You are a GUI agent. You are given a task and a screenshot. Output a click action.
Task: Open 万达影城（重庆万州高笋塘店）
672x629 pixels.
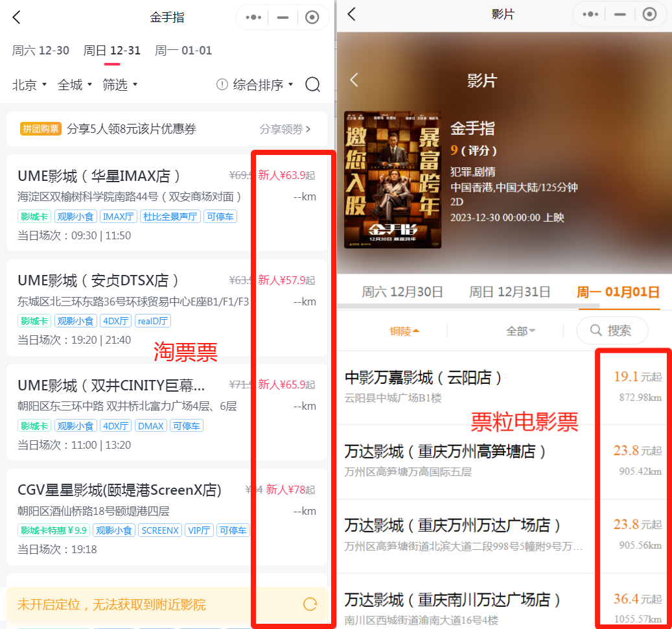pos(504,462)
